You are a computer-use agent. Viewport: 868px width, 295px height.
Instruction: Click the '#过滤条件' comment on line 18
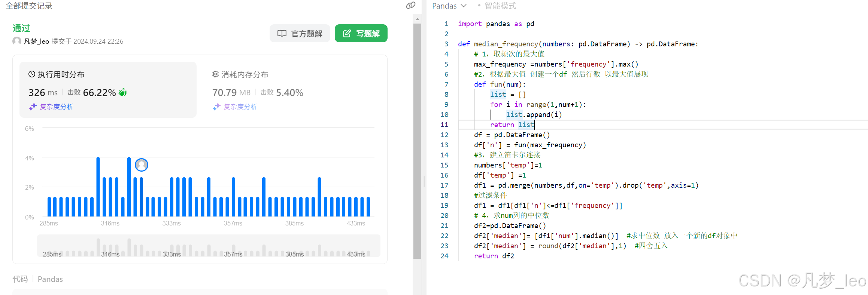(491, 195)
